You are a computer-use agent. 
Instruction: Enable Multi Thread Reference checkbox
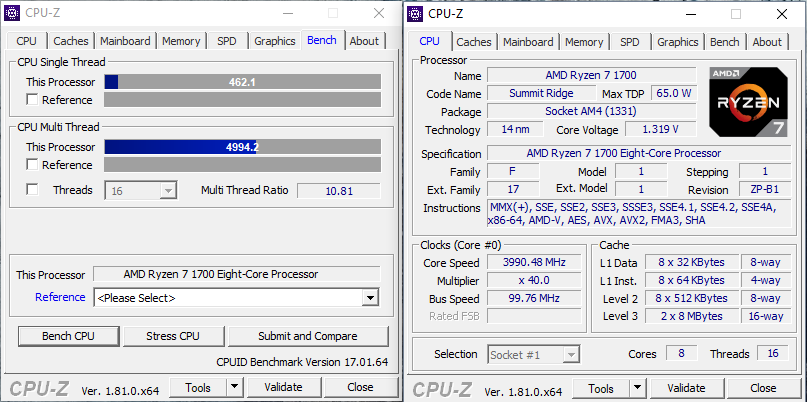pyautogui.click(x=32, y=165)
